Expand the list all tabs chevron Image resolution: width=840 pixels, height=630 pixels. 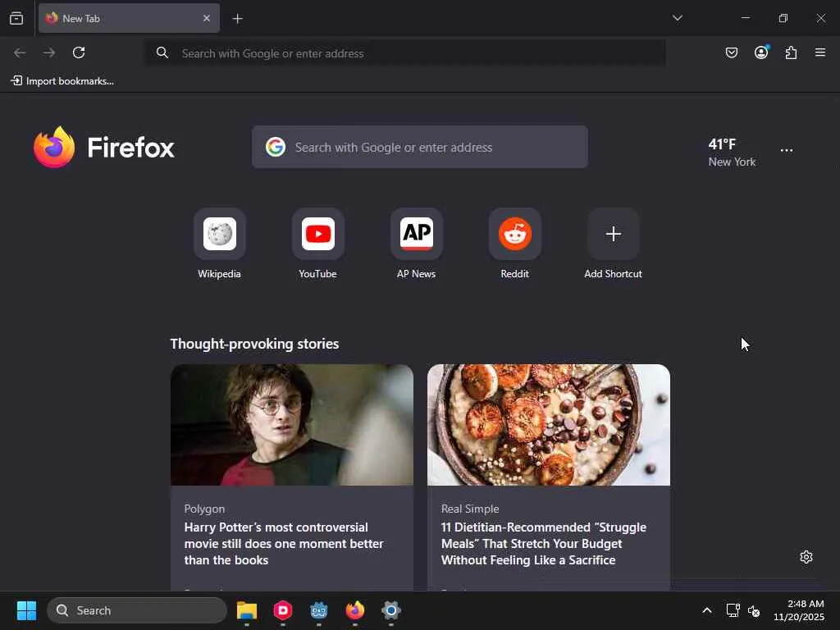point(677,18)
